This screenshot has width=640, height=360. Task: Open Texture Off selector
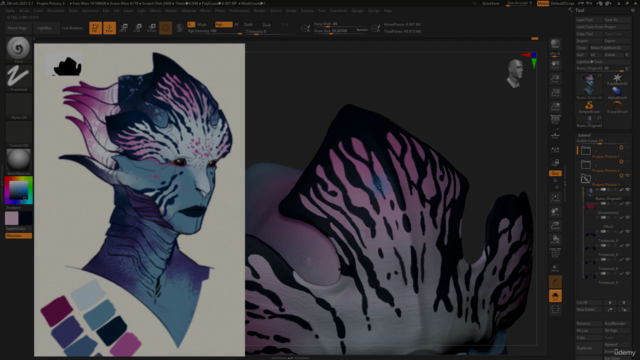click(18, 133)
